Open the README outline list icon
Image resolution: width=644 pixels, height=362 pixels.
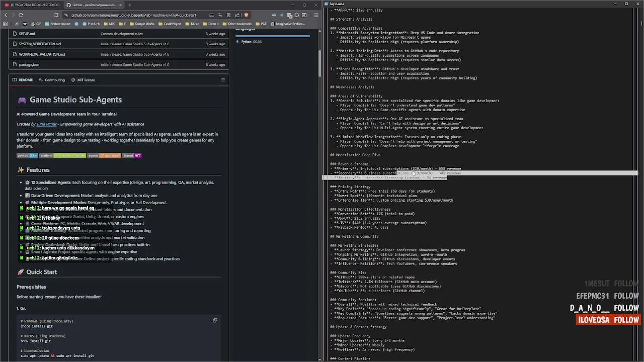click(x=223, y=80)
